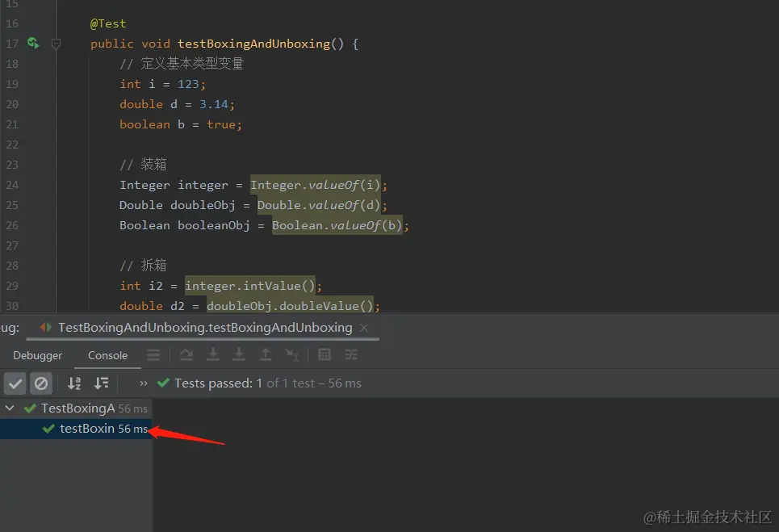Viewport: 779px width, 532px height.
Task: Click the Force Step Into icon
Action: pyautogui.click(x=239, y=354)
